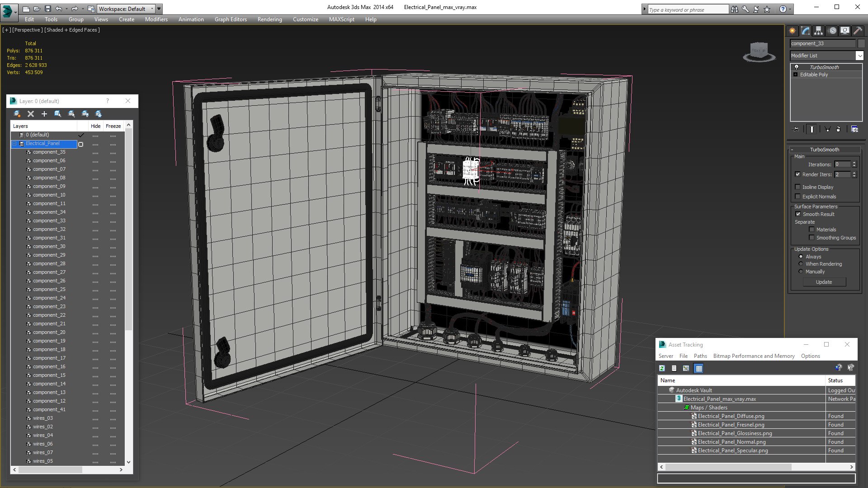Click the Create New Layer icon
The width and height of the screenshot is (868, 488).
(17, 114)
